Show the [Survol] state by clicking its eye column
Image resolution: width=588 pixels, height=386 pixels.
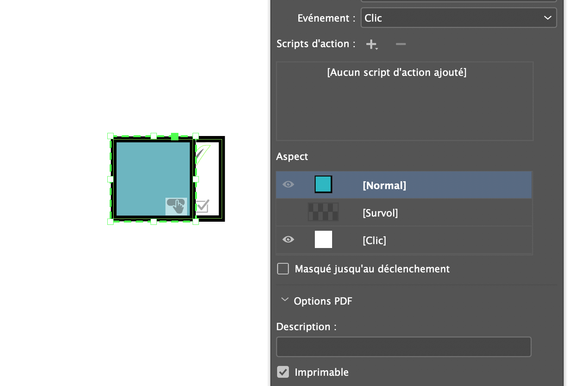pyautogui.click(x=288, y=212)
